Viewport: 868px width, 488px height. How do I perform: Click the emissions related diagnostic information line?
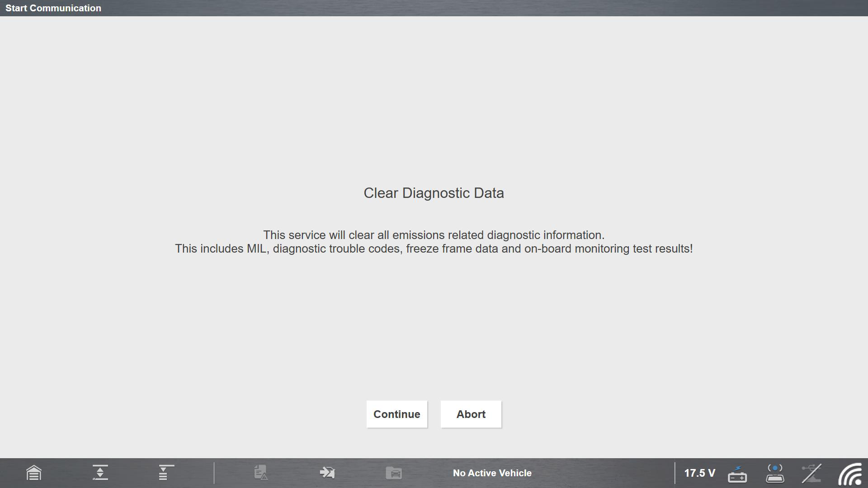click(x=434, y=235)
